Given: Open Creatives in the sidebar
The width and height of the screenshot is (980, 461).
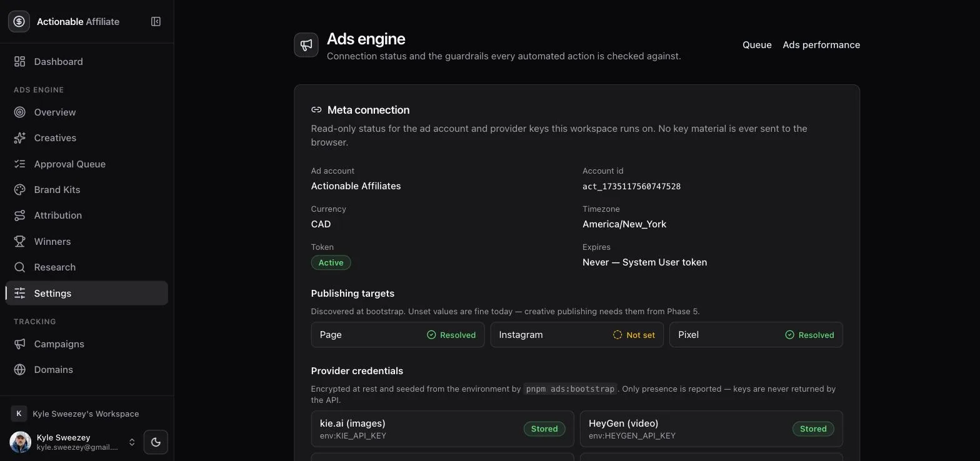Looking at the screenshot, I should (x=87, y=137).
